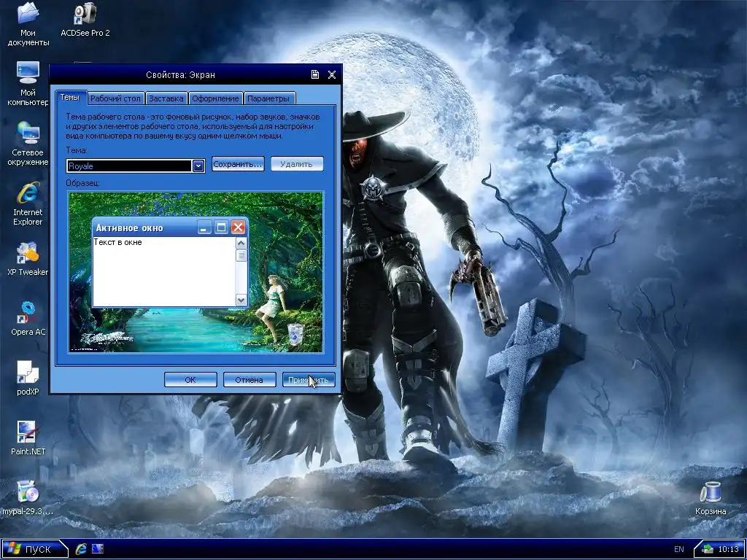
Task: Click the recycle bin icon in theme preview
Action: tap(295, 334)
